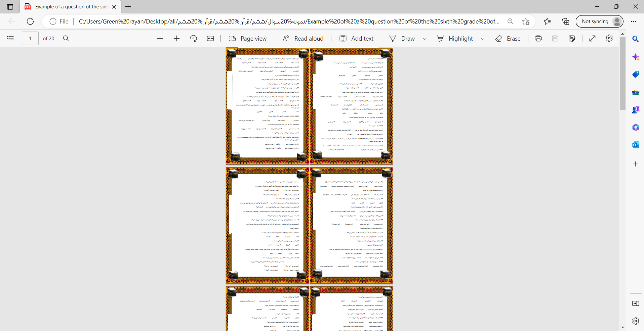This screenshot has height=331, width=644.
Task: Zoom in on the PDF
Action: 176,39
